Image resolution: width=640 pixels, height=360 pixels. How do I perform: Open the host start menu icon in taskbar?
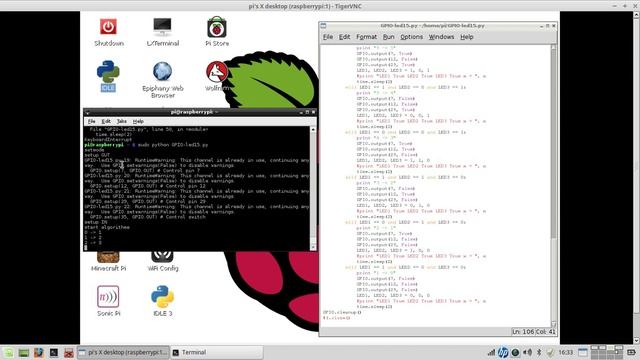pyautogui.click(x=9, y=352)
